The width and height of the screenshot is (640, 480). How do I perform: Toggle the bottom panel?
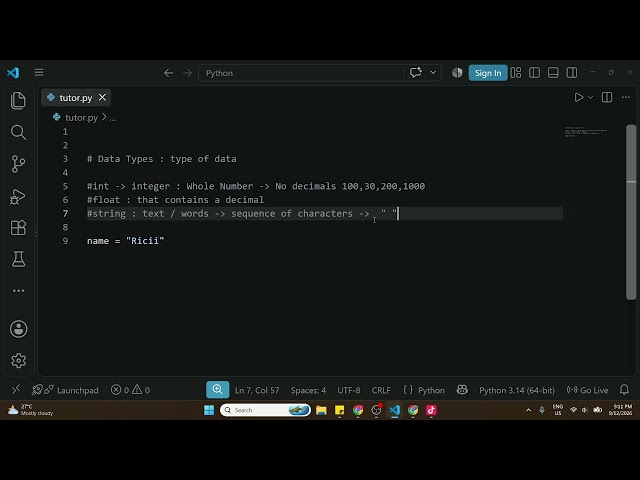click(553, 73)
